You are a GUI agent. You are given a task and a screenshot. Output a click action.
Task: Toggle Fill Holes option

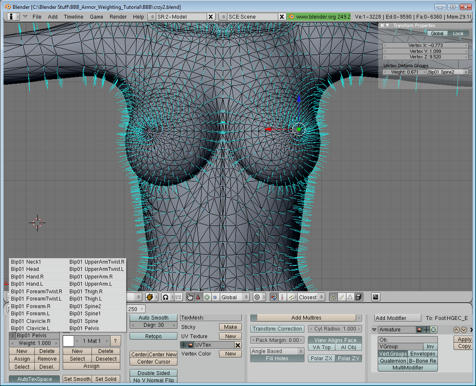(277, 358)
